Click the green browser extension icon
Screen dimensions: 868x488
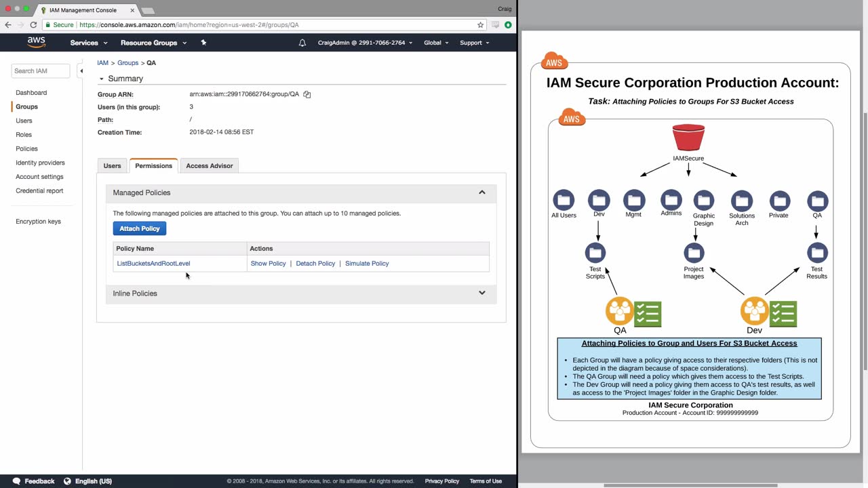(508, 25)
